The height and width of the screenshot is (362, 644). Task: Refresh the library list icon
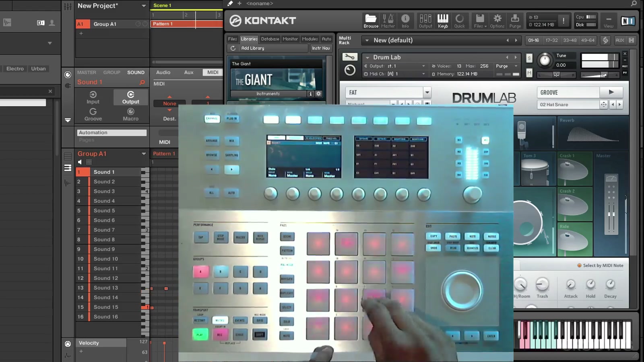233,48
